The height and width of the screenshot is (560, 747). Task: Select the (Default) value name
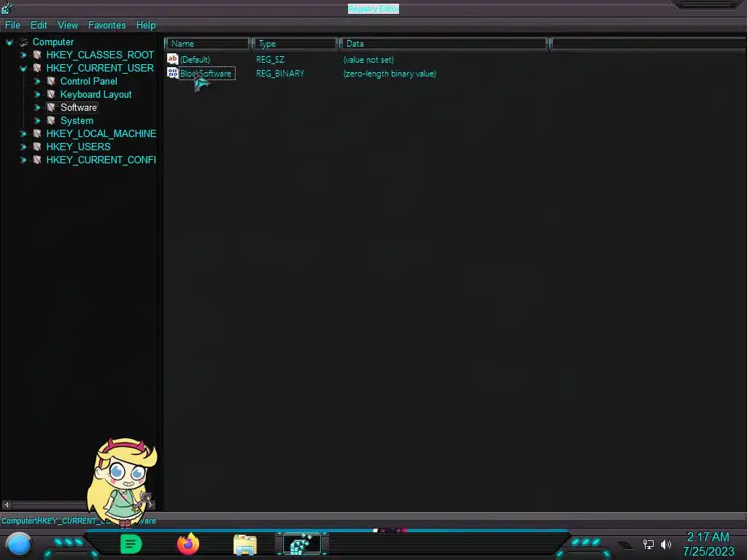pyautogui.click(x=195, y=60)
